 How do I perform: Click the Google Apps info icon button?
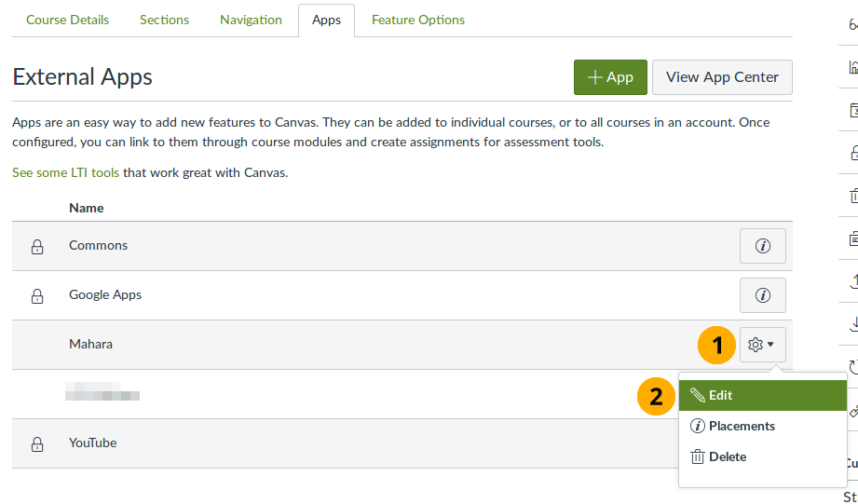pyautogui.click(x=763, y=295)
